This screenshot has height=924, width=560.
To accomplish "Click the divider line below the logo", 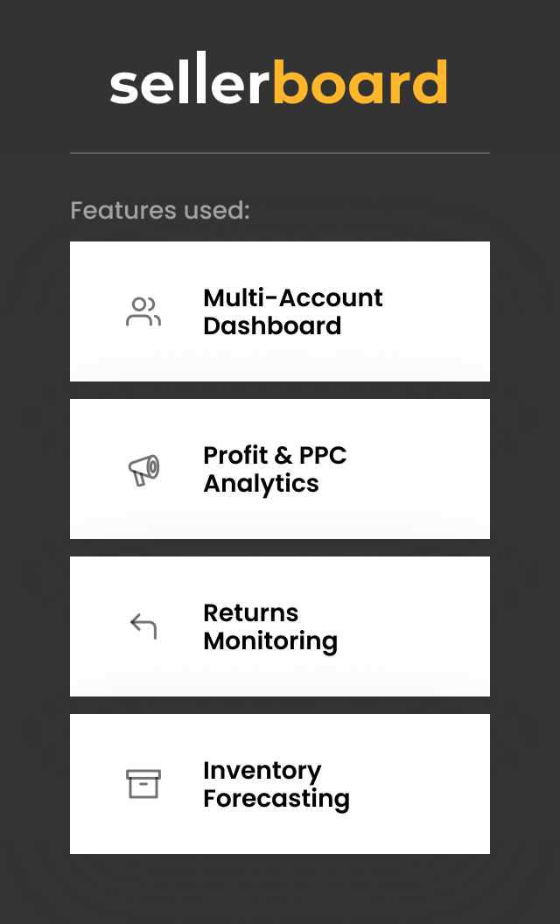I will 280,153.
